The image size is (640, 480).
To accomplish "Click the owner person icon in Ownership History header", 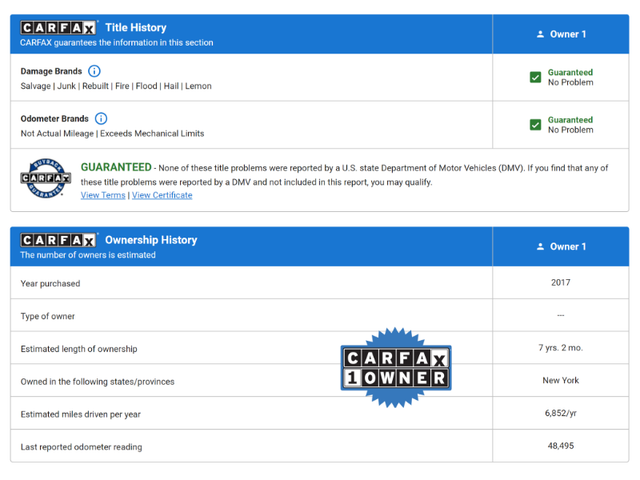I will [x=540, y=247].
